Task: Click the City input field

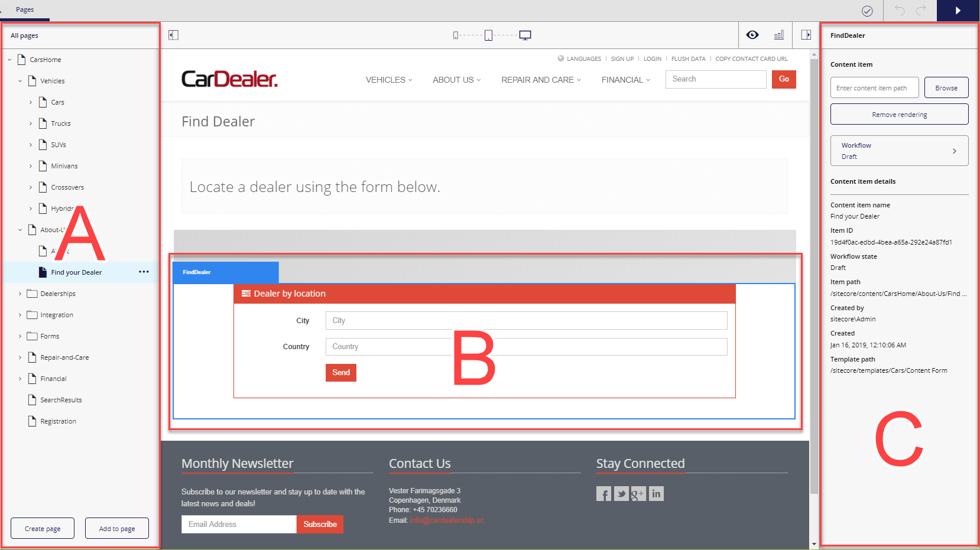Action: click(x=526, y=320)
